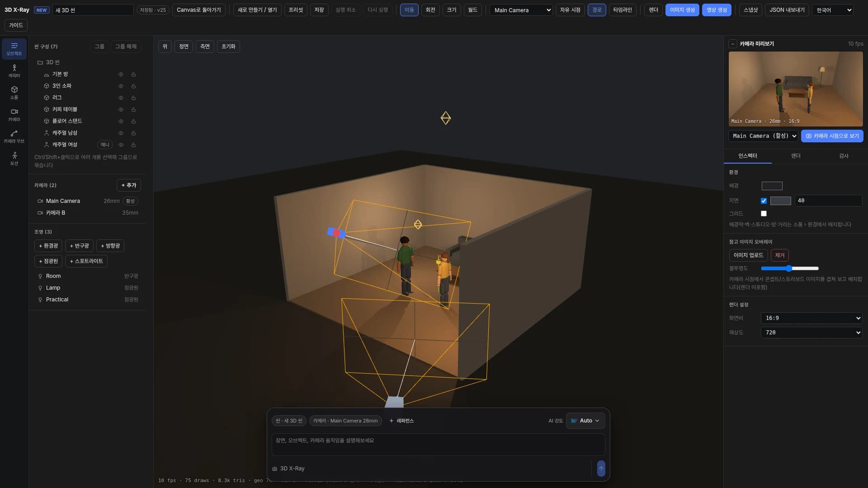Toggle the 지면 ground checkbox
Screen dimensions: 868x488
point(764,201)
